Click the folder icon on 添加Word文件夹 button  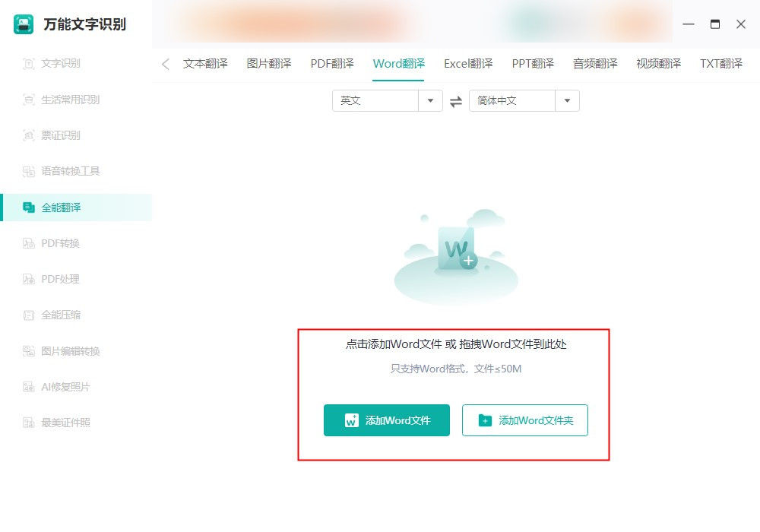[485, 420]
